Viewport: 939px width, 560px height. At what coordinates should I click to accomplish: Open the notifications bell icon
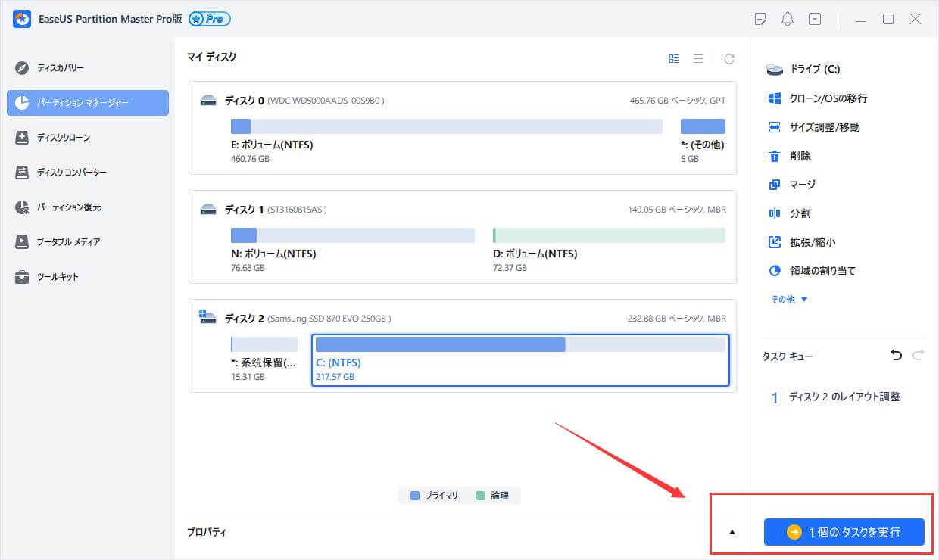click(x=788, y=19)
